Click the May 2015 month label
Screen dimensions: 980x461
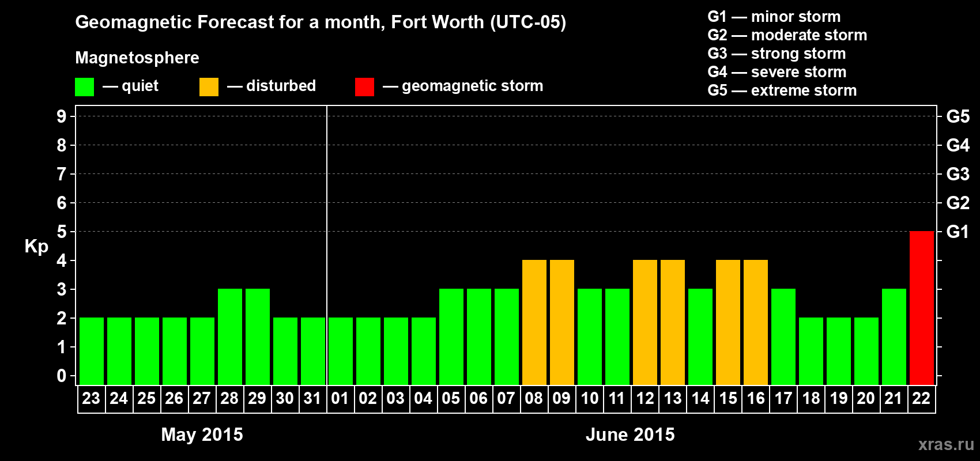tap(202, 434)
